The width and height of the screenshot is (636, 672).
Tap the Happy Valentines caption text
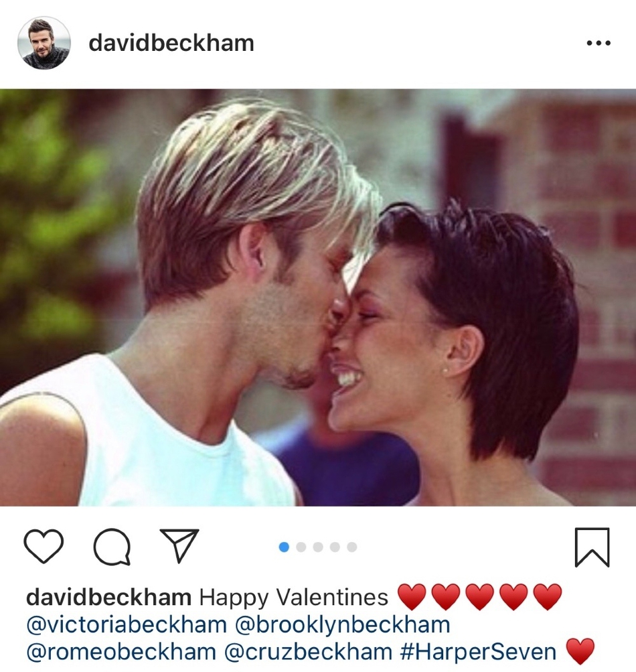click(294, 598)
